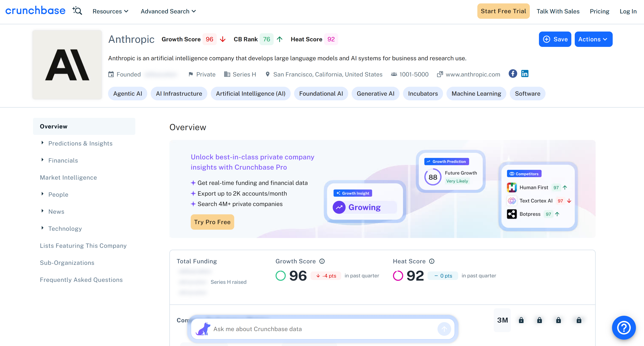Go to Lists Featuring This Company

point(83,246)
